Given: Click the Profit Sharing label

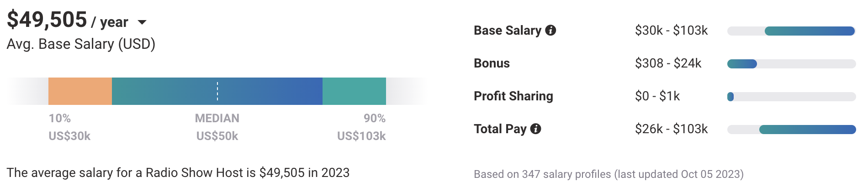Looking at the screenshot, I should click(x=513, y=96).
